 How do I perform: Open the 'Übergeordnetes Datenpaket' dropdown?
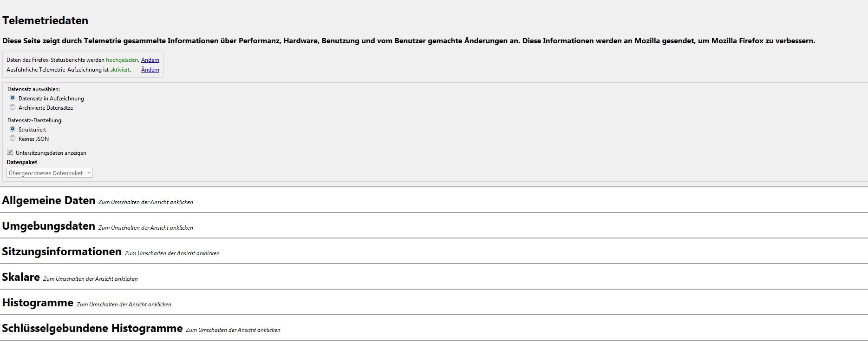point(49,173)
